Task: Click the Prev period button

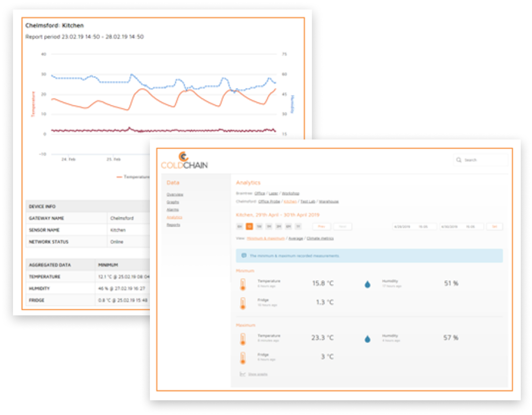Action: (321, 226)
